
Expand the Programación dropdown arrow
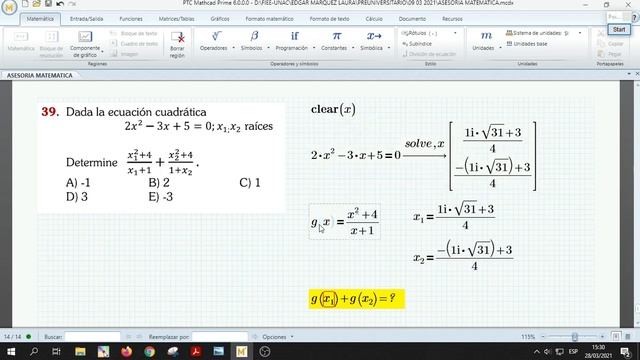tap(314, 48)
